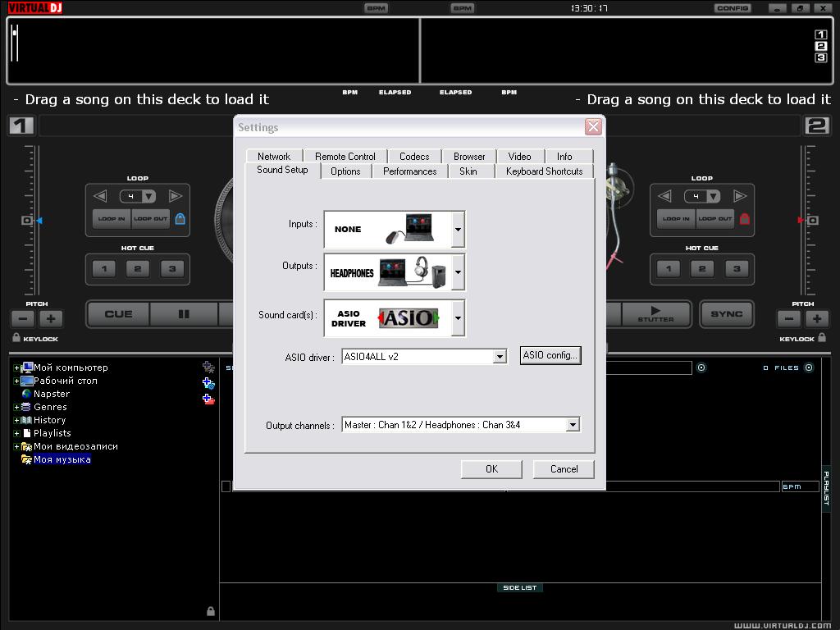Click the ASIO config button
This screenshot has height=630, width=840.
coord(550,355)
